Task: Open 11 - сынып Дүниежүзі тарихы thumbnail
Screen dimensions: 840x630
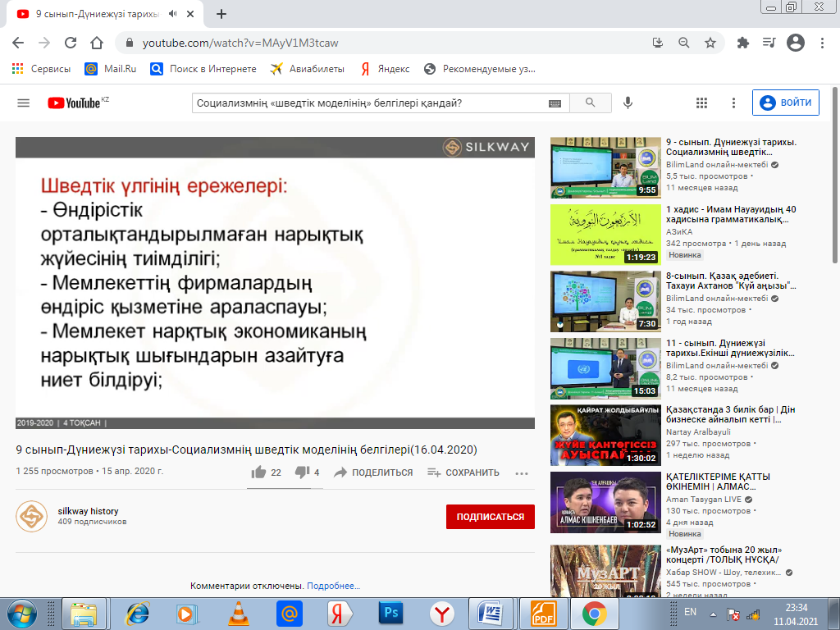Action: (606, 368)
